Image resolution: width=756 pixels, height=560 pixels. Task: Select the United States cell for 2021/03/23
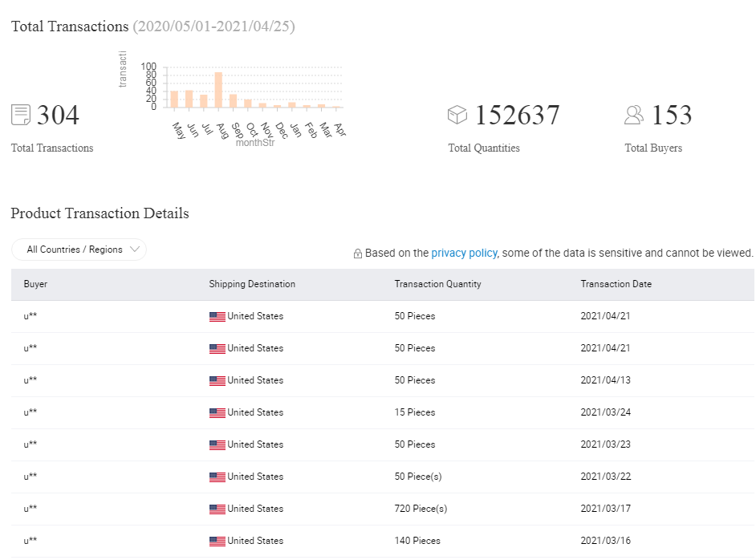pos(254,444)
